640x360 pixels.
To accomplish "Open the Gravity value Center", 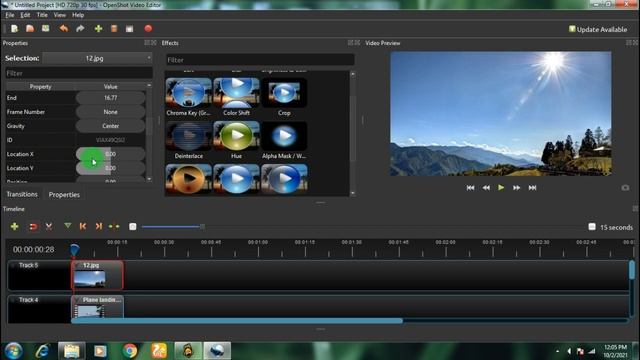I will pyautogui.click(x=110, y=126).
